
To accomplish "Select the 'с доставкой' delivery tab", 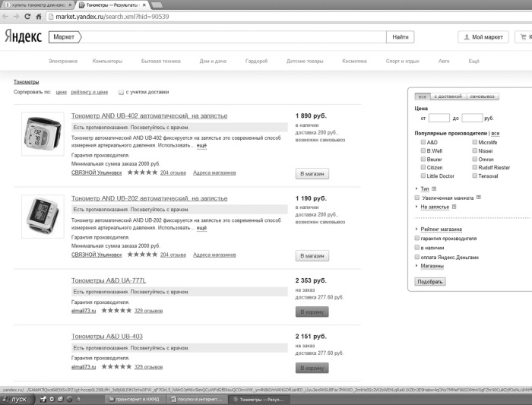I will click(448, 97).
